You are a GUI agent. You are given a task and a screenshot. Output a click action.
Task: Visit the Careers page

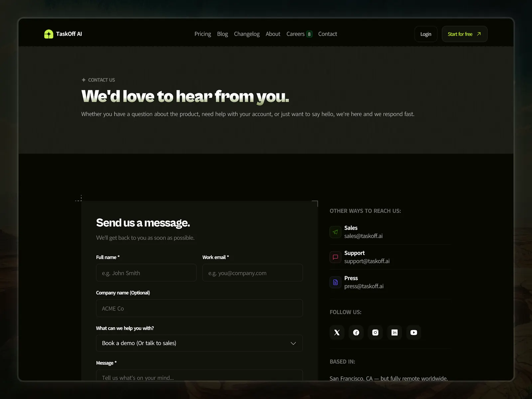[296, 34]
